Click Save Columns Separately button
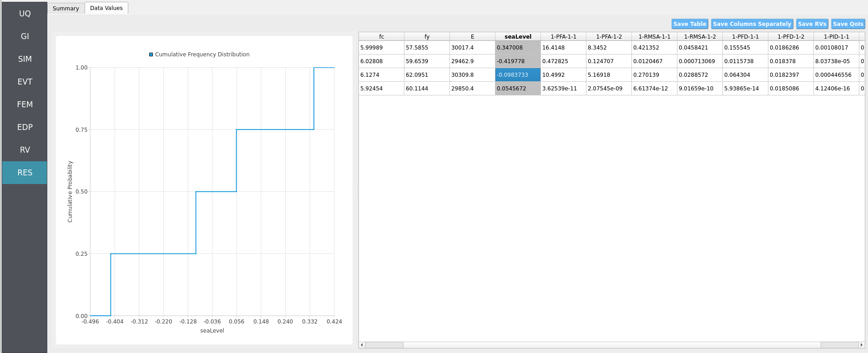This screenshot has width=868, height=353. coord(752,24)
